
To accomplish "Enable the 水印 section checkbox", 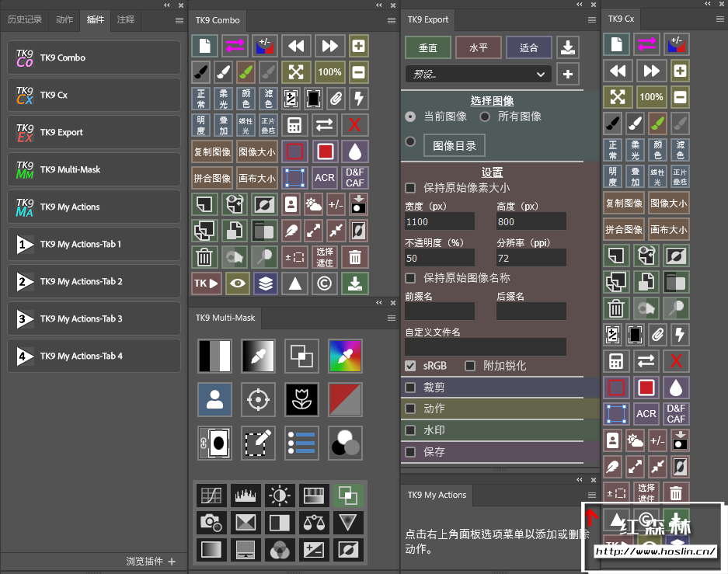I will pyautogui.click(x=410, y=430).
